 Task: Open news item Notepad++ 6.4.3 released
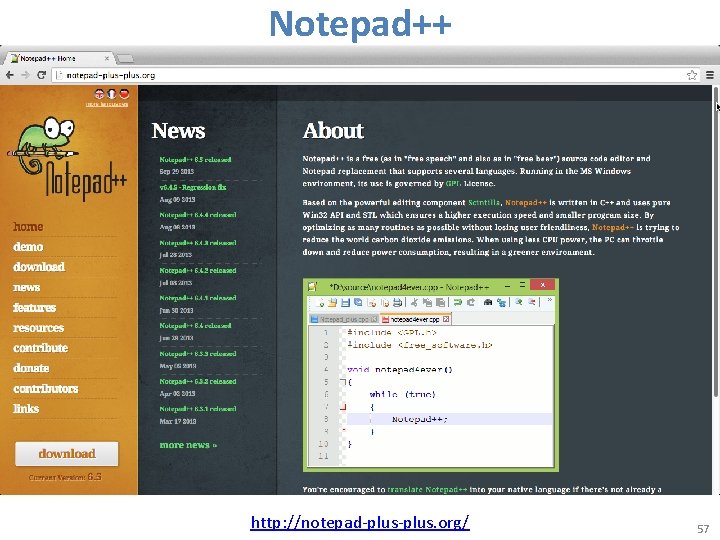(x=198, y=243)
